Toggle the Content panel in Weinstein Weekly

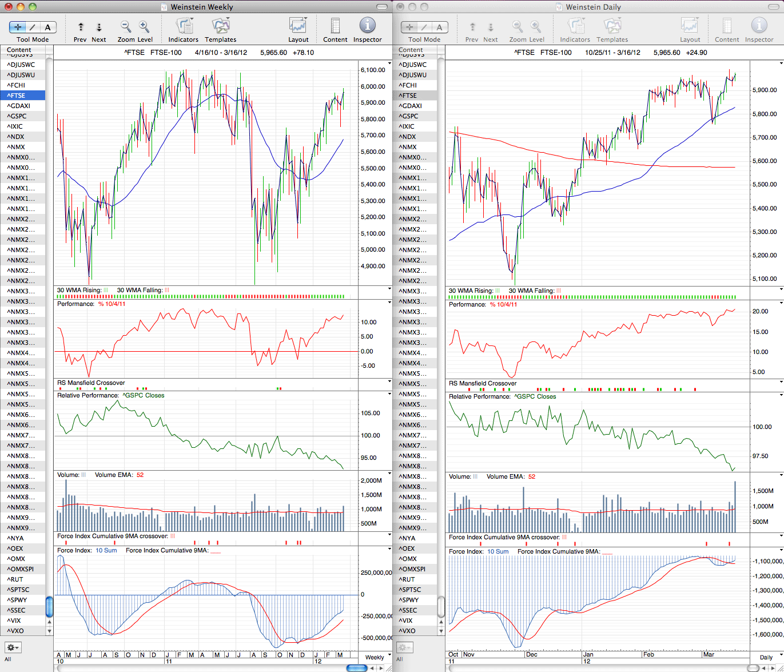click(x=335, y=26)
